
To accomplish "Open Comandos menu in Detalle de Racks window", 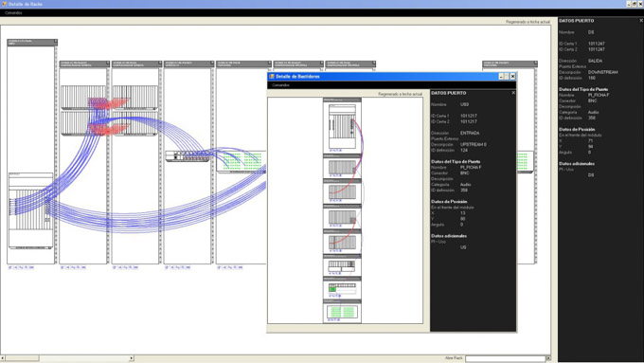I will 13,12.
